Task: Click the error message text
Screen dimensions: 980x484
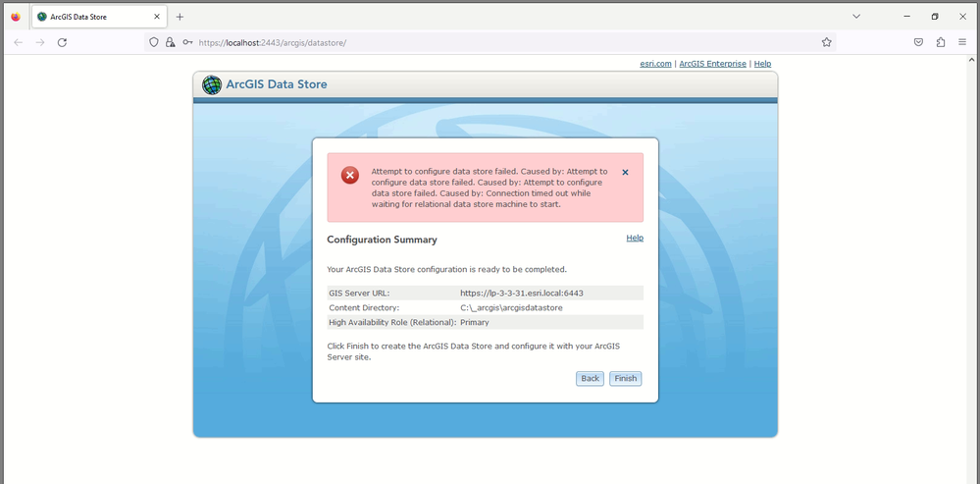Action: pyautogui.click(x=490, y=188)
